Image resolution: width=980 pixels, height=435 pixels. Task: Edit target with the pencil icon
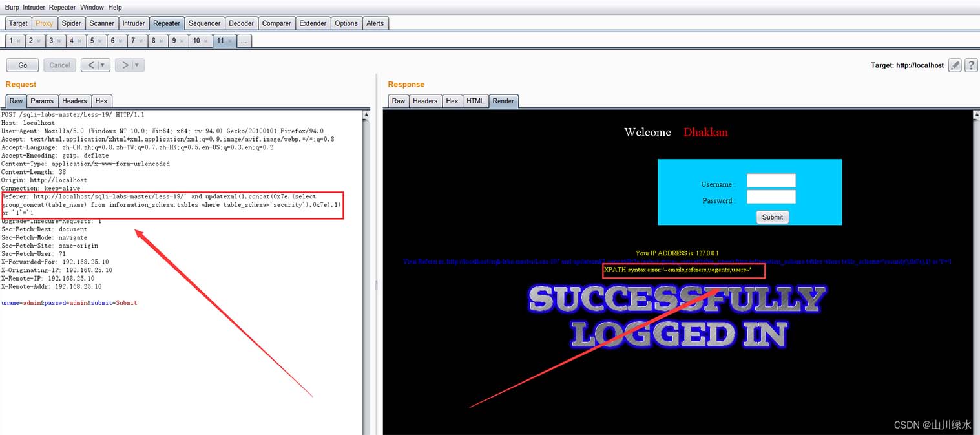point(955,65)
